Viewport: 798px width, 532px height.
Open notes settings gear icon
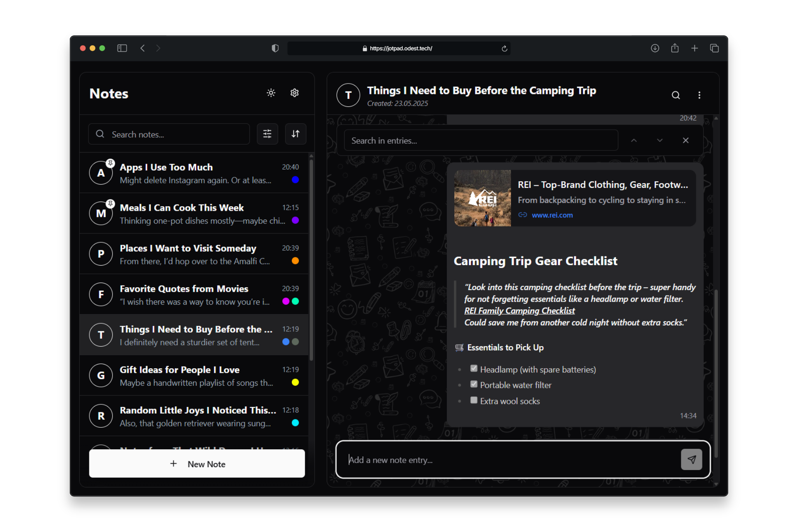pyautogui.click(x=295, y=93)
